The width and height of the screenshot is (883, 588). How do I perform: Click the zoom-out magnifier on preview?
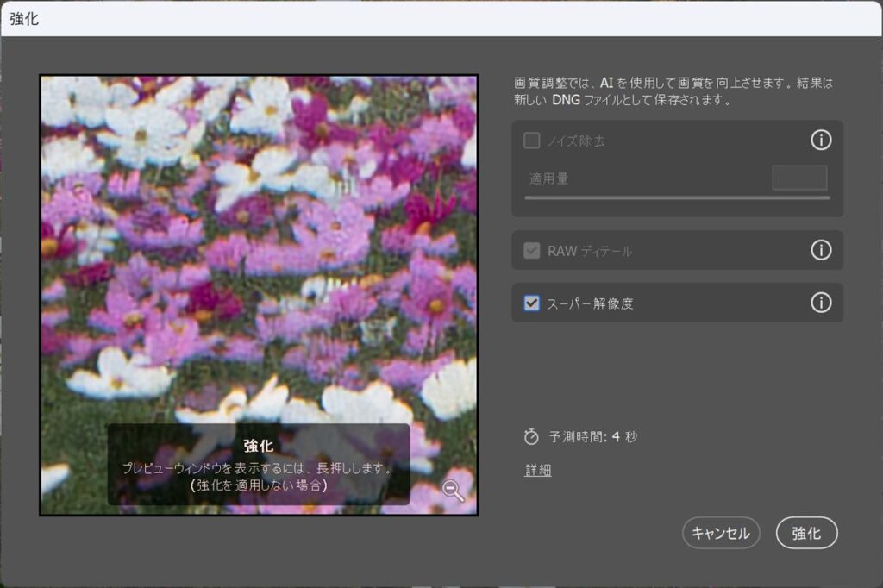click(453, 491)
